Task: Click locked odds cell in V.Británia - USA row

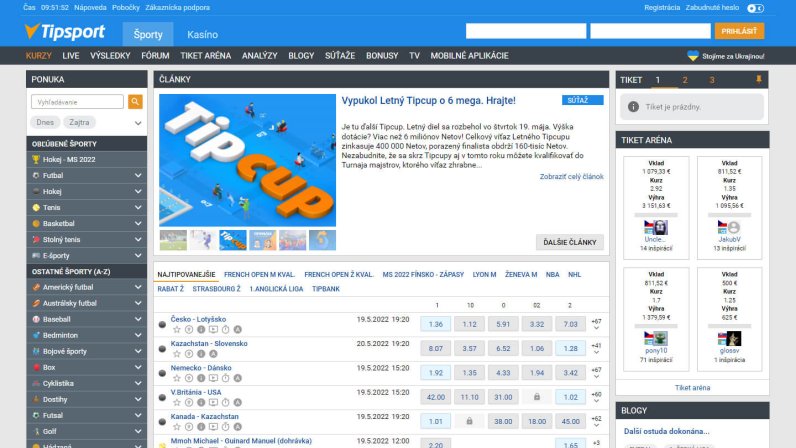Action: tap(537, 397)
